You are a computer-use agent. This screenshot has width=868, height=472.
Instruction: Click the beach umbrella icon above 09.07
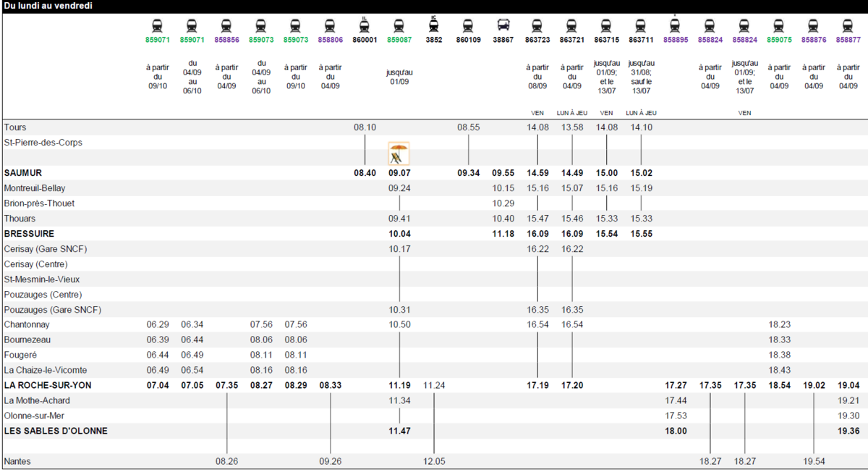click(x=399, y=153)
